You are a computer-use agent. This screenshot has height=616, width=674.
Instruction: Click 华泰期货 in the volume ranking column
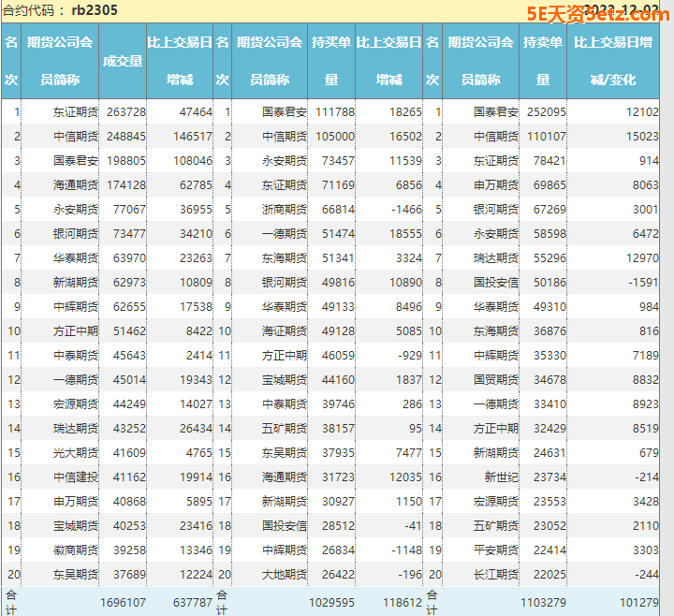(x=76, y=258)
